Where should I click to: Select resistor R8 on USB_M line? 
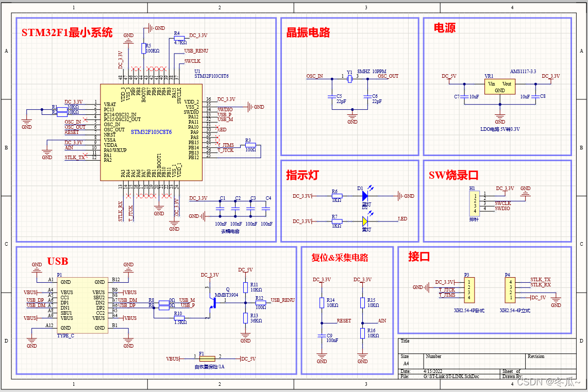(164, 303)
